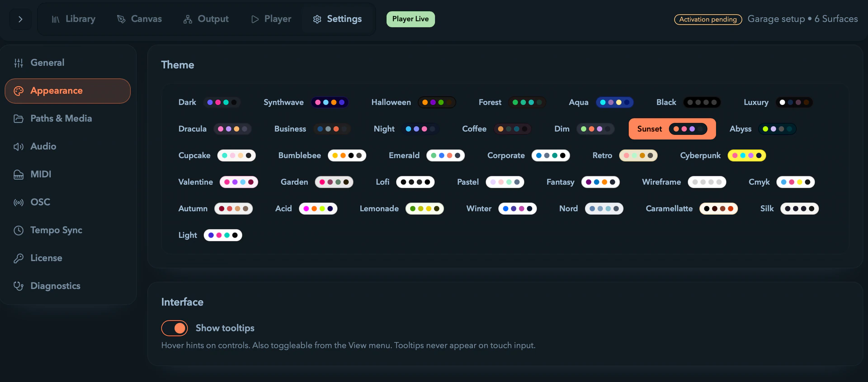Click the License key icon in sidebar
Screen dimensions: 868x382
click(19, 258)
